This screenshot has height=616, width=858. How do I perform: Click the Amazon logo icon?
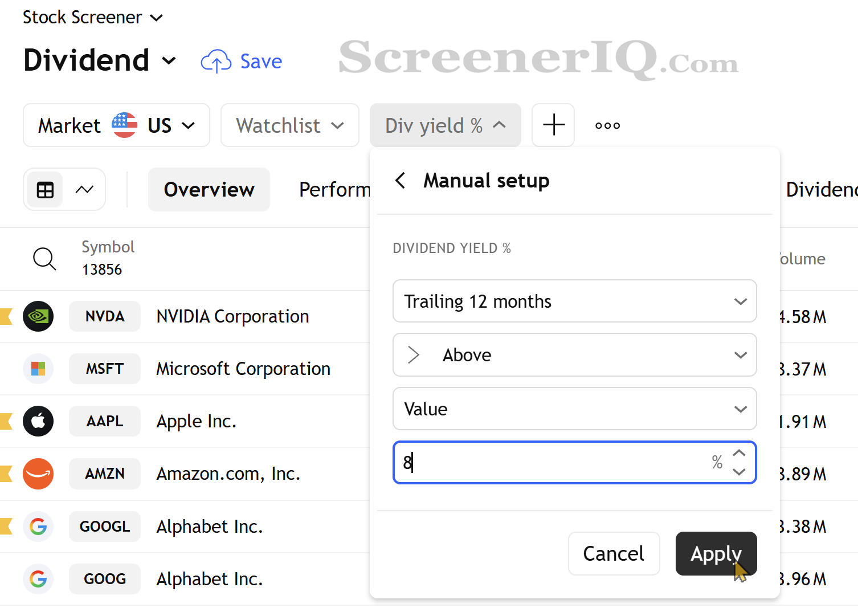[38, 474]
